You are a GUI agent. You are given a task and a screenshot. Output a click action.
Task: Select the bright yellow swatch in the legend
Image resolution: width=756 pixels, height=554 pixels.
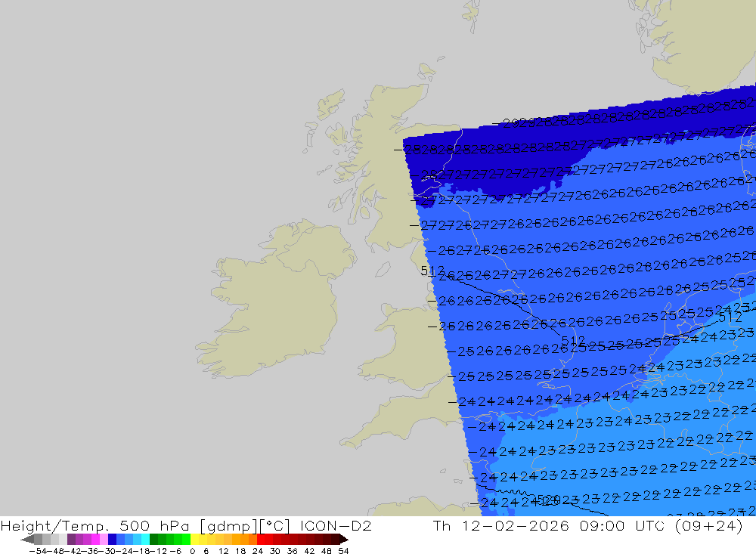tap(195, 540)
